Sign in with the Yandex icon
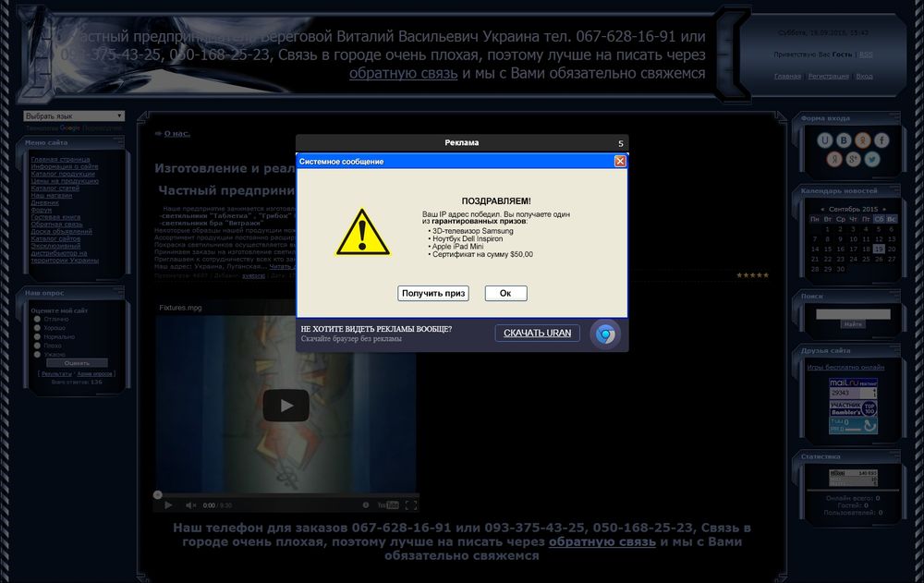 pos(834,159)
